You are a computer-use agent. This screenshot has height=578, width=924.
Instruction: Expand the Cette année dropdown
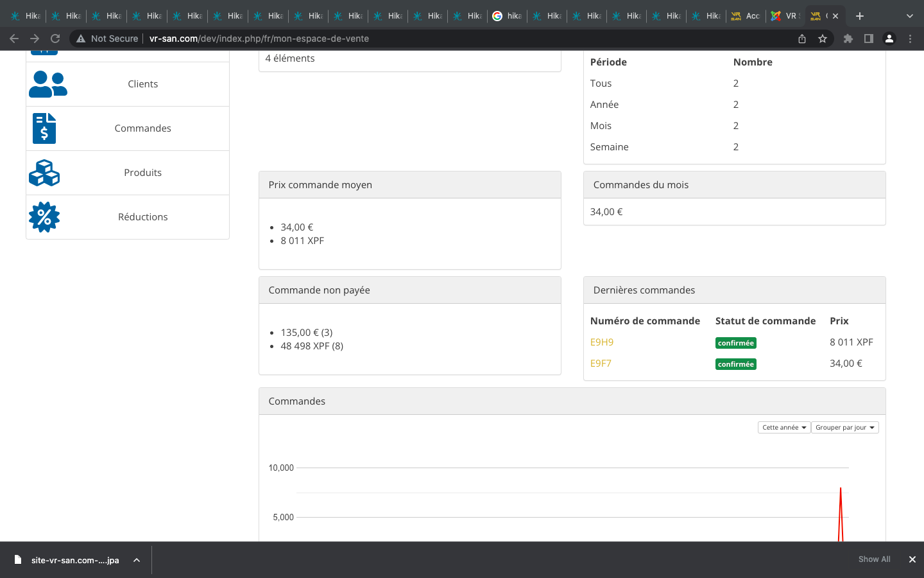point(783,428)
